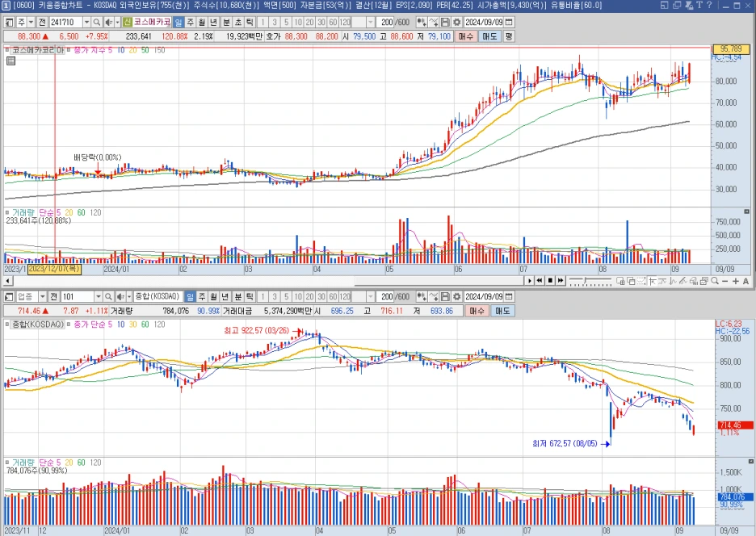Screen dimensions: 756x536
Task: Click the stop button in chart replay controls
Action: [550, 281]
